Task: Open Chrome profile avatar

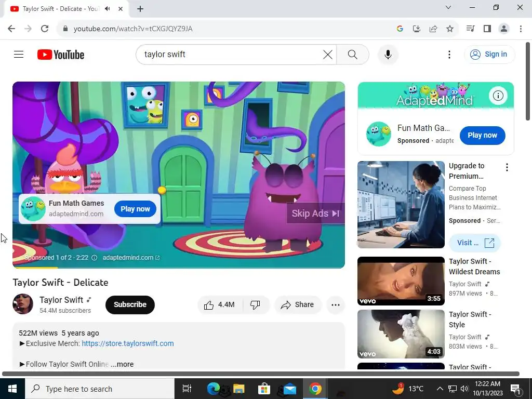Action: (x=504, y=29)
